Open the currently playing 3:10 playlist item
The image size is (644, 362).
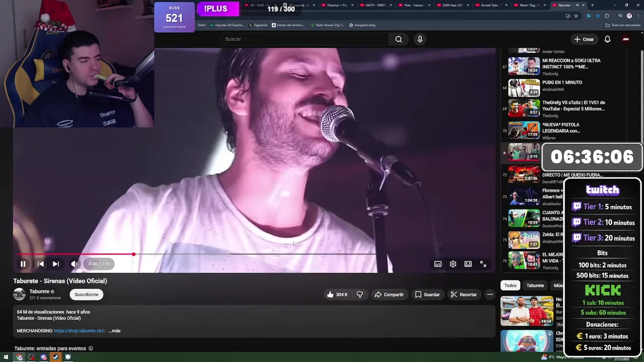click(524, 153)
